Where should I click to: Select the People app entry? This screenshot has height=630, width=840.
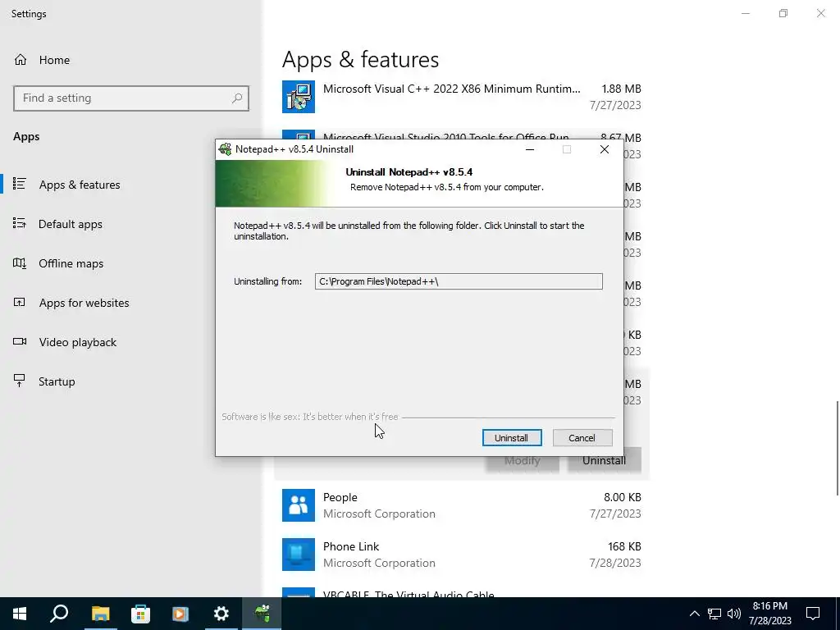(x=461, y=505)
